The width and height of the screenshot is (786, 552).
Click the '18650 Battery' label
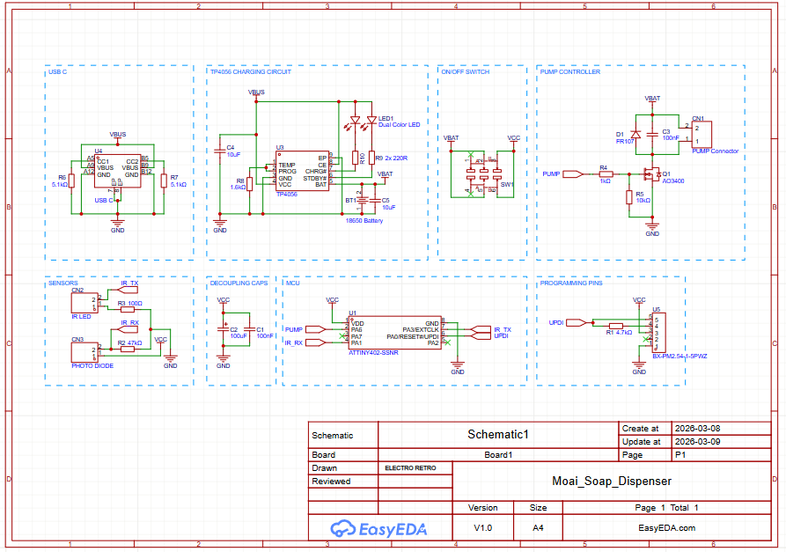tap(364, 221)
